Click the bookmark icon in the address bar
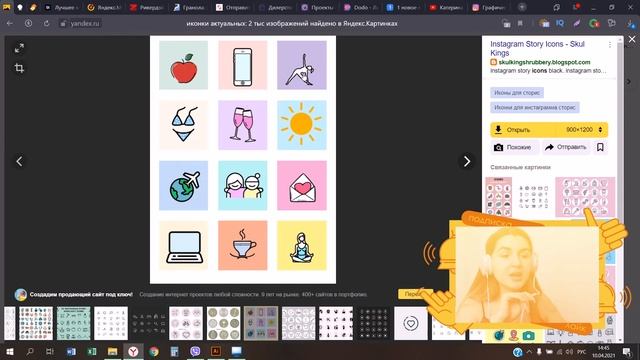Screen dimensions: 640x360 click(520, 24)
